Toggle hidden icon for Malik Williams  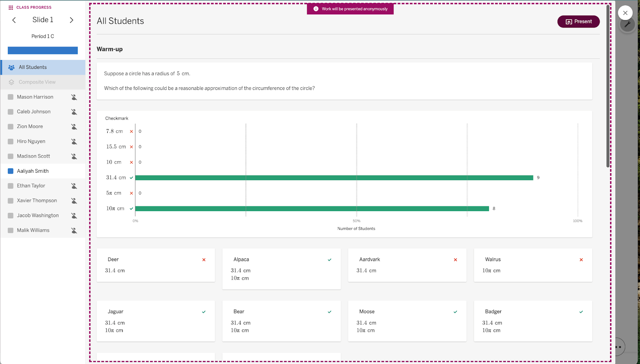click(x=74, y=230)
